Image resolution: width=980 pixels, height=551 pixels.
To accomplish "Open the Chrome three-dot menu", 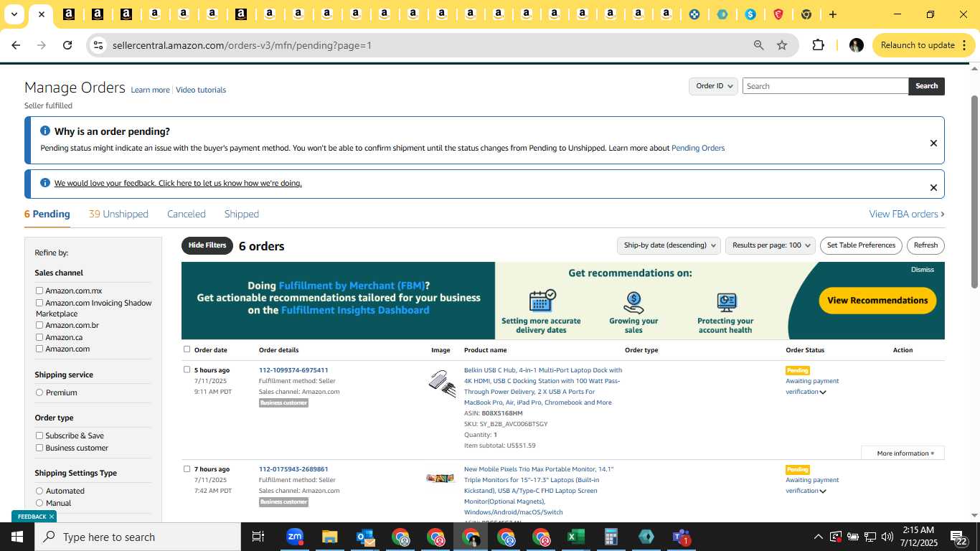I will (963, 45).
